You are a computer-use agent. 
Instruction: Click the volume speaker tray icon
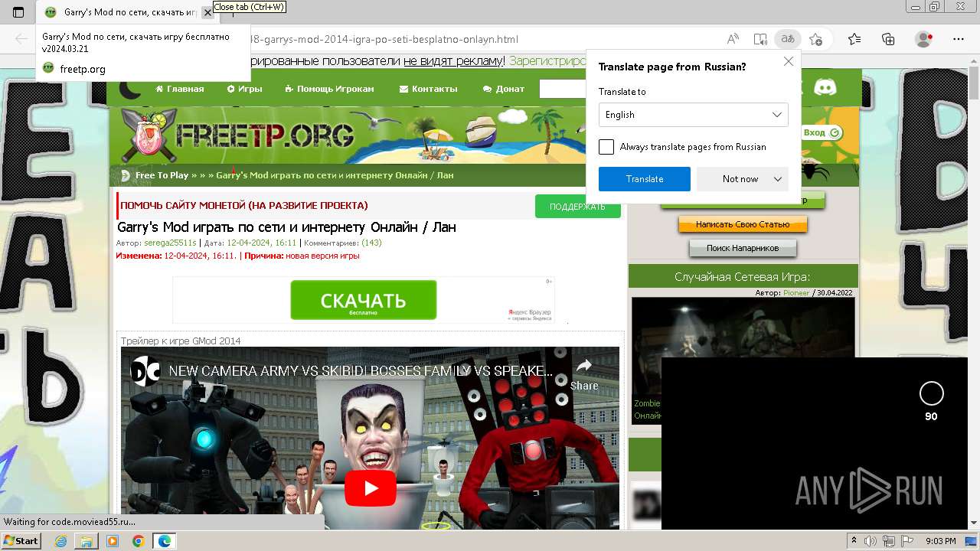[871, 541]
